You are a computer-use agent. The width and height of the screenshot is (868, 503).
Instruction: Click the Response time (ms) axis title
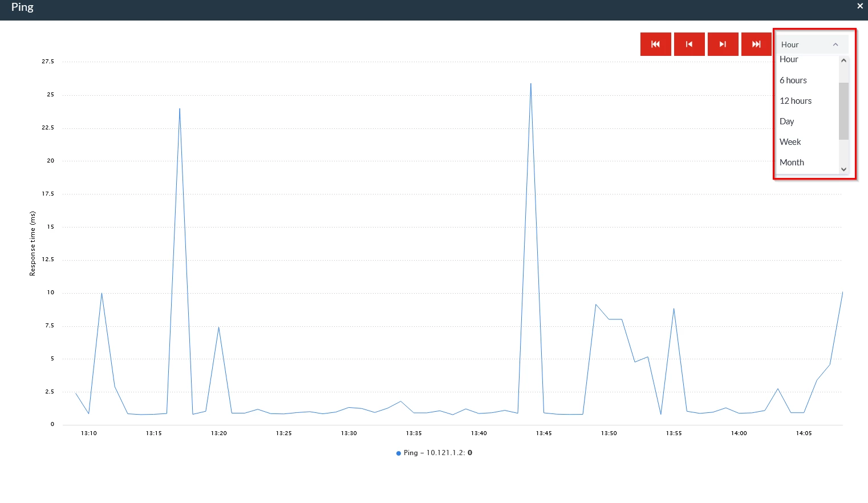point(33,244)
